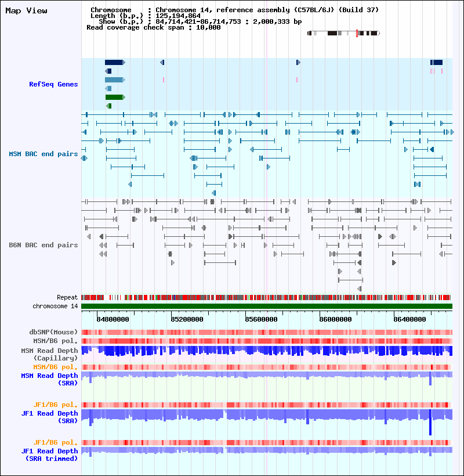Select the B6N BAC end pairs label

tap(43, 245)
